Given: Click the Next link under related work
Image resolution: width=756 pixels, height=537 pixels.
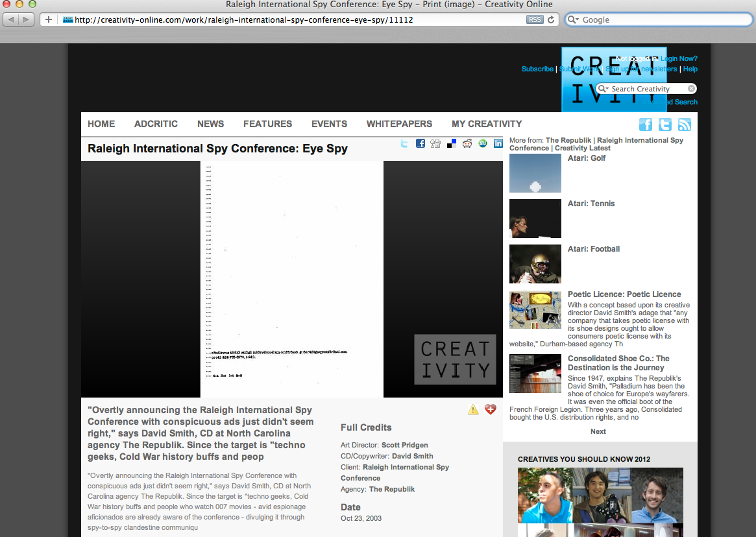Looking at the screenshot, I should point(598,431).
